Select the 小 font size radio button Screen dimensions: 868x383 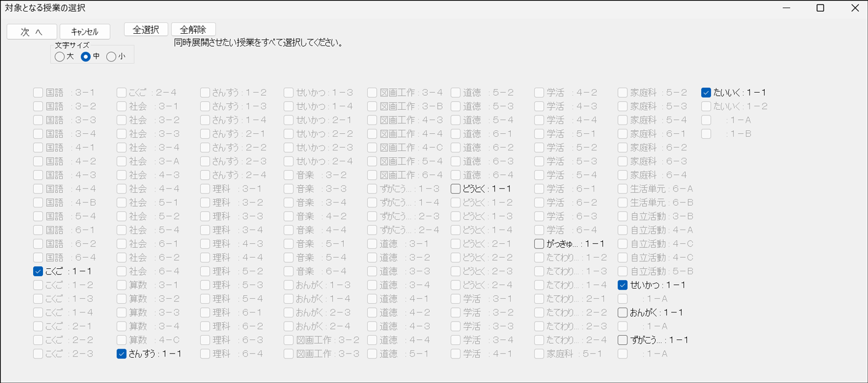click(111, 56)
